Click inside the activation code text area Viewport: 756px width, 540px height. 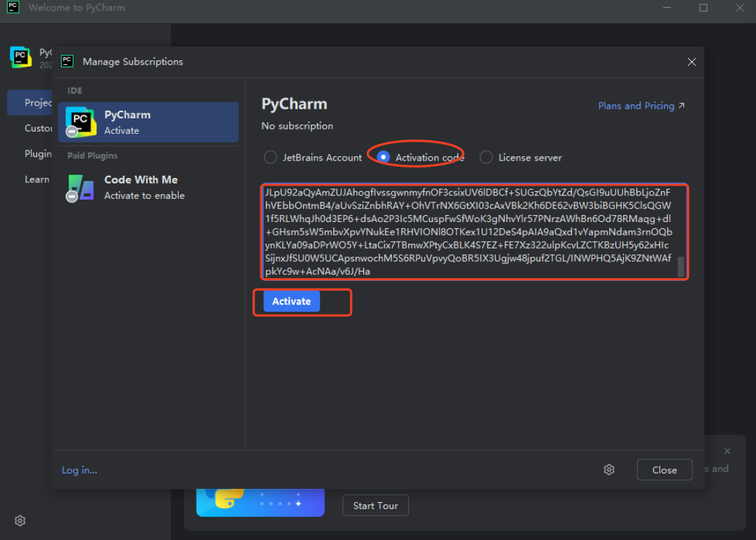(x=475, y=232)
